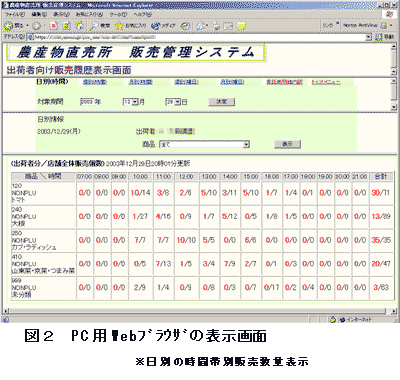Click the Edit page toolbar icon
Screen dimensions: 400x380
click(228, 26)
